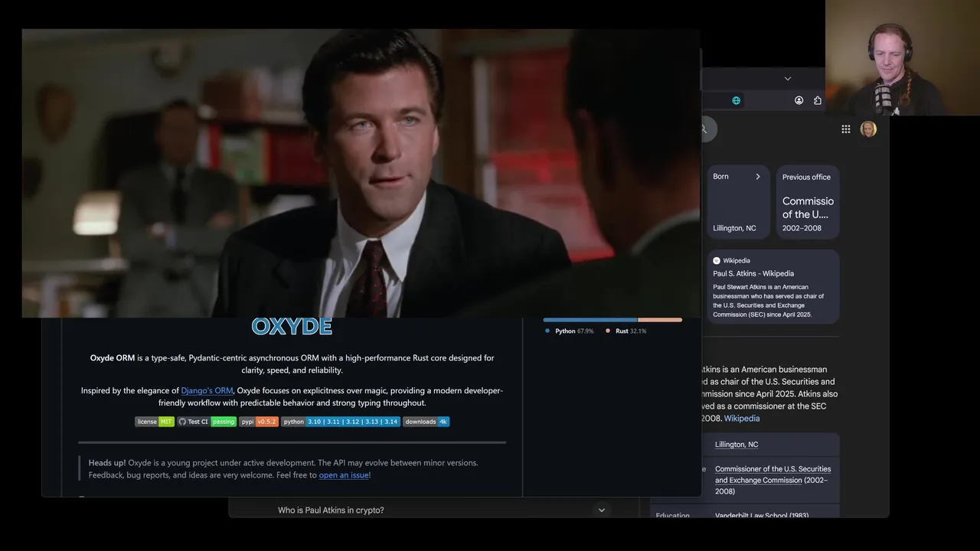Open the Google apps grid icon

(x=846, y=129)
